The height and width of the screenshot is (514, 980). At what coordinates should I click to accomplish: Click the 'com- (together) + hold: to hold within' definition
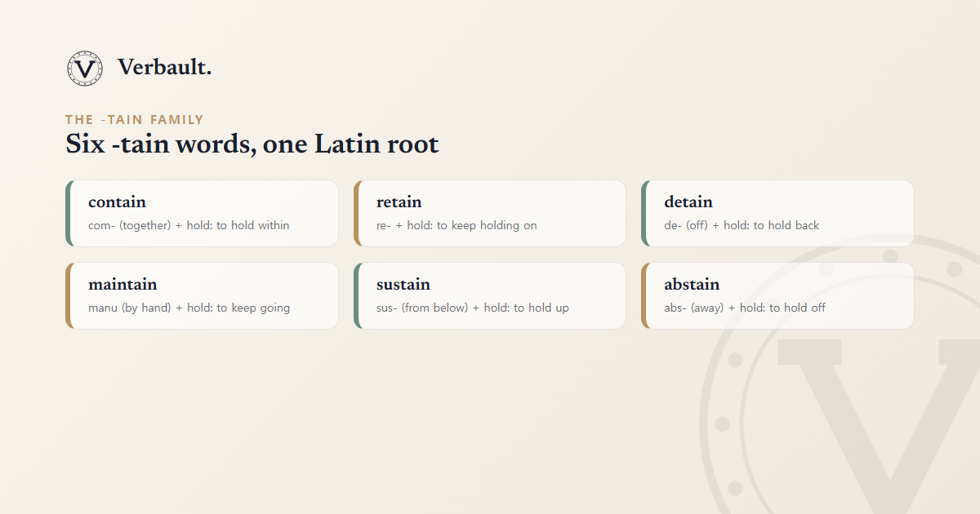pyautogui.click(x=189, y=225)
